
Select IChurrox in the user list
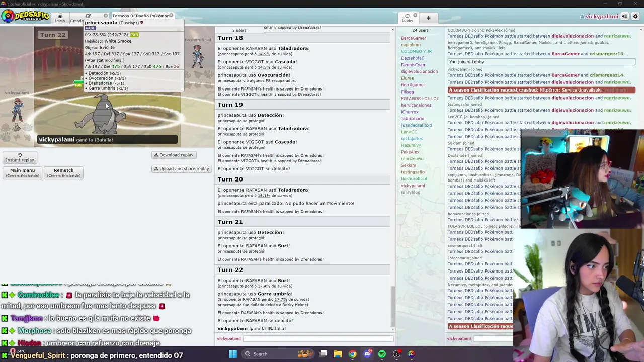pyautogui.click(x=410, y=112)
